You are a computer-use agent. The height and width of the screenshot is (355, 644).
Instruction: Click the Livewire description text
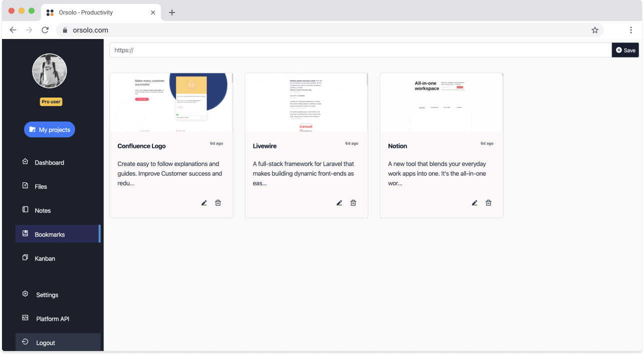coord(303,173)
